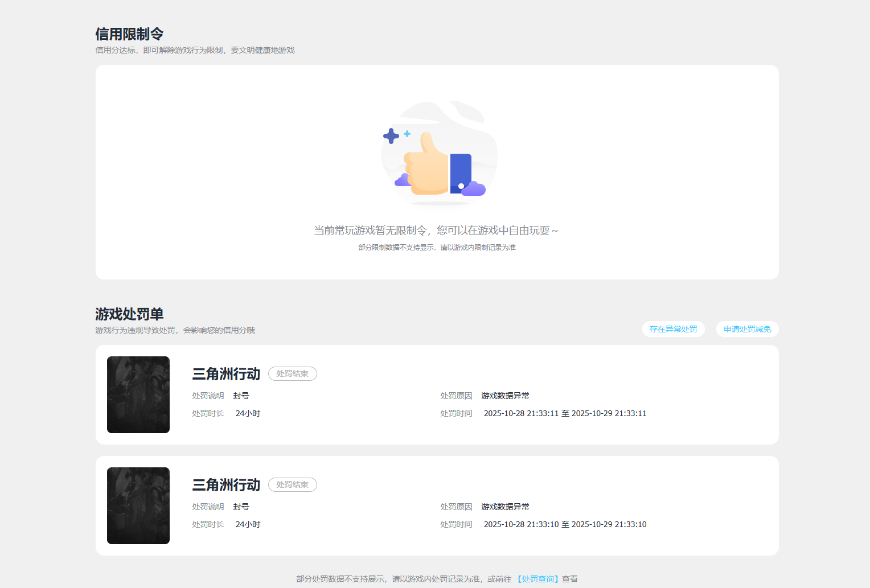Select the first 三角洲行动 title
Image resolution: width=870 pixels, height=588 pixels.
pyautogui.click(x=226, y=374)
